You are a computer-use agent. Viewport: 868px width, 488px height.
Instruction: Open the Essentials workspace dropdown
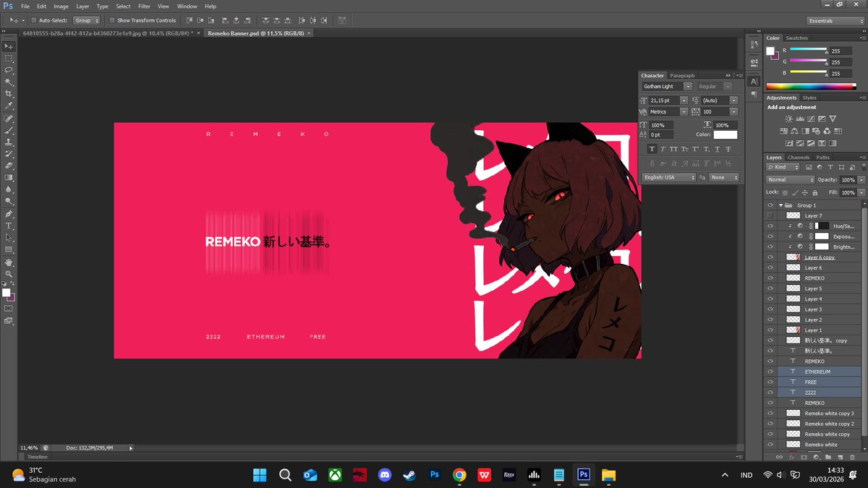835,20
